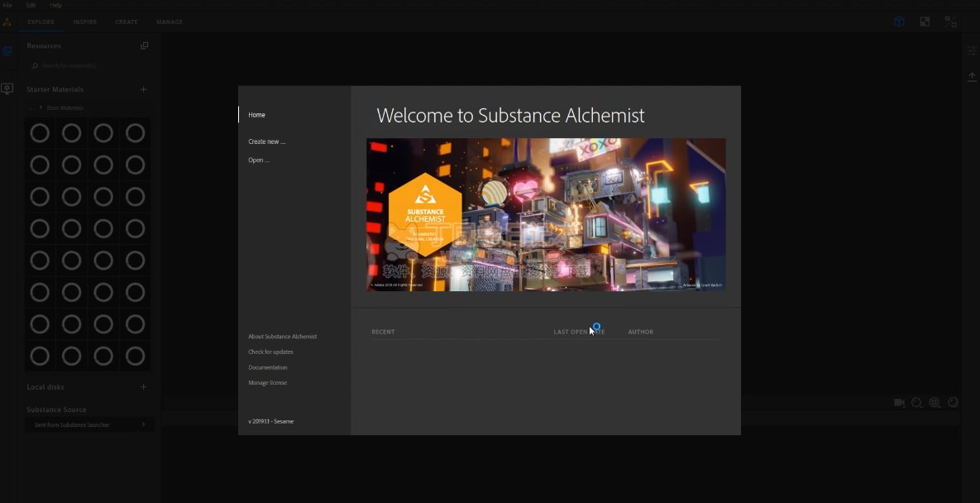Click the plus icon beside Starter Materials
Viewport: 980px width, 503px height.
[x=143, y=89]
